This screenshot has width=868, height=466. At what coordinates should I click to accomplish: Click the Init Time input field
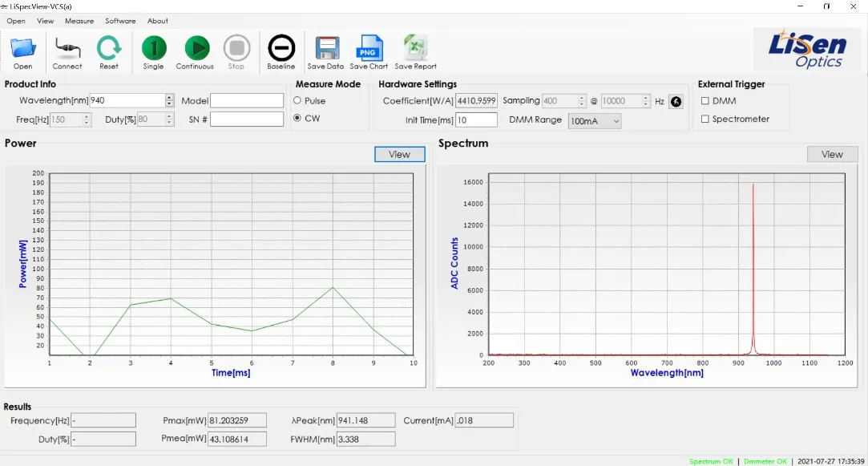(x=477, y=120)
